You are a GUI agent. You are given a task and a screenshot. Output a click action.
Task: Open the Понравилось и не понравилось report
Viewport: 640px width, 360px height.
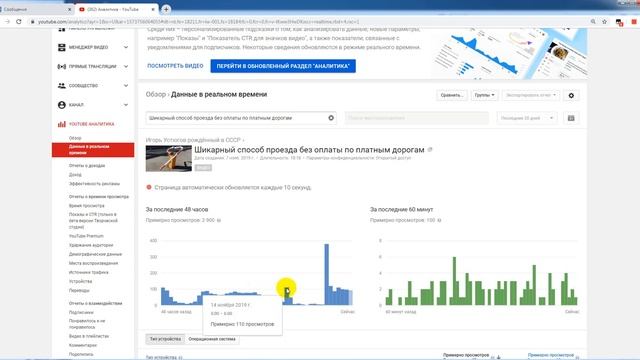tap(87, 324)
